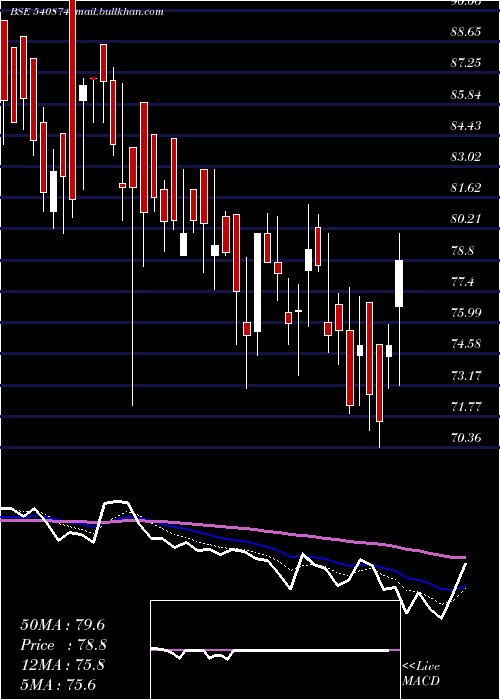The height and width of the screenshot is (700, 500).
Task: Click inside the MACD inset chart box
Action: pos(275,650)
